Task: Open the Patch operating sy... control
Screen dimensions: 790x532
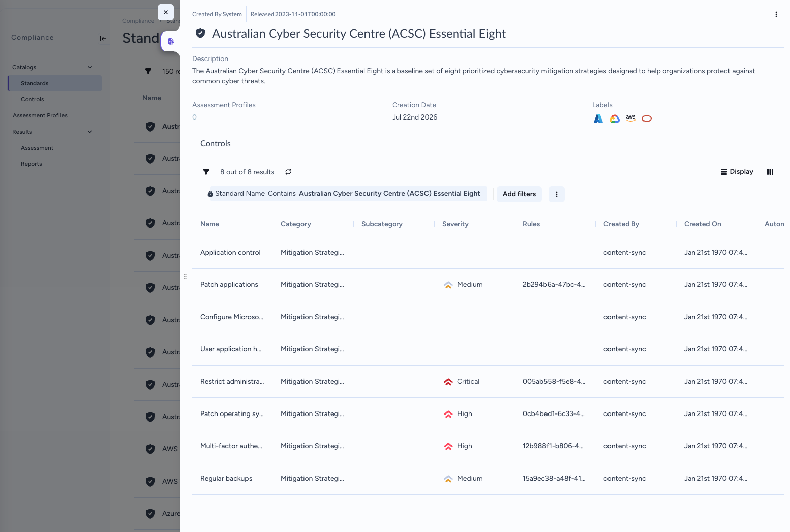Action: pos(231,414)
